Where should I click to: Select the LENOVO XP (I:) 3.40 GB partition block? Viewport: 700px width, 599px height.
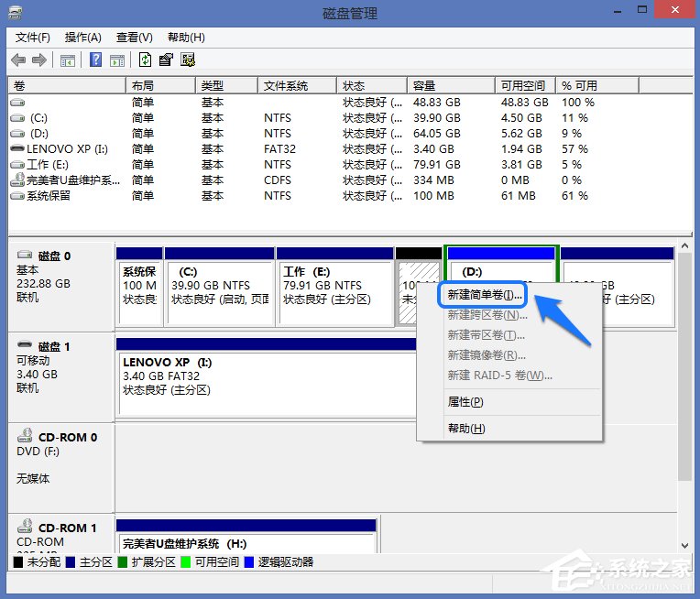click(x=266, y=377)
